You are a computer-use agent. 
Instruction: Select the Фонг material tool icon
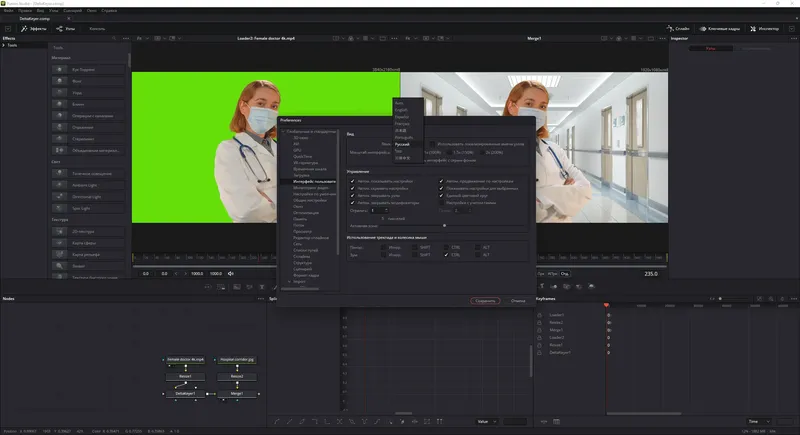(60, 81)
